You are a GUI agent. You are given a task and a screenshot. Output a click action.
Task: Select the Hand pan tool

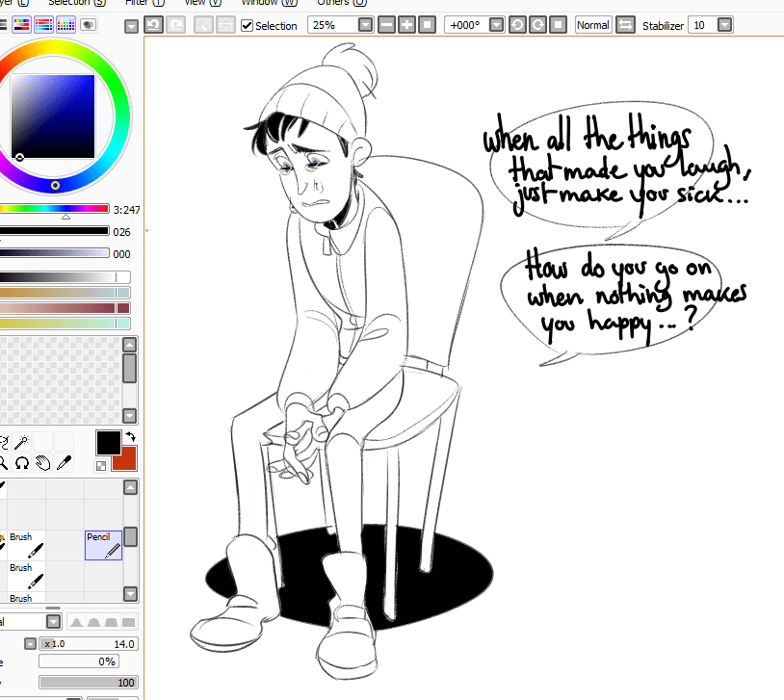pyautogui.click(x=42, y=463)
